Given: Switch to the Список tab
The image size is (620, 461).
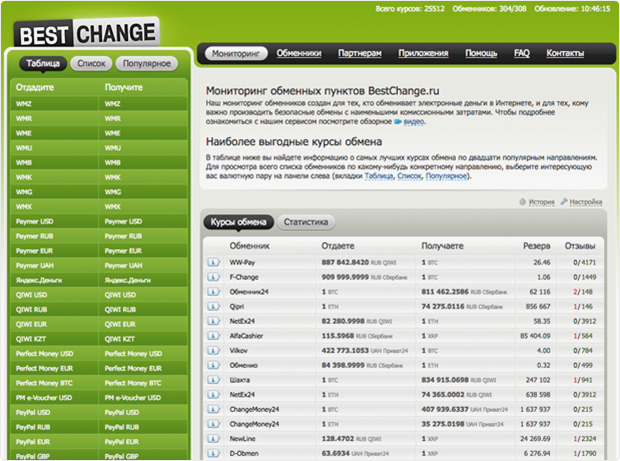Looking at the screenshot, I should pos(91,64).
